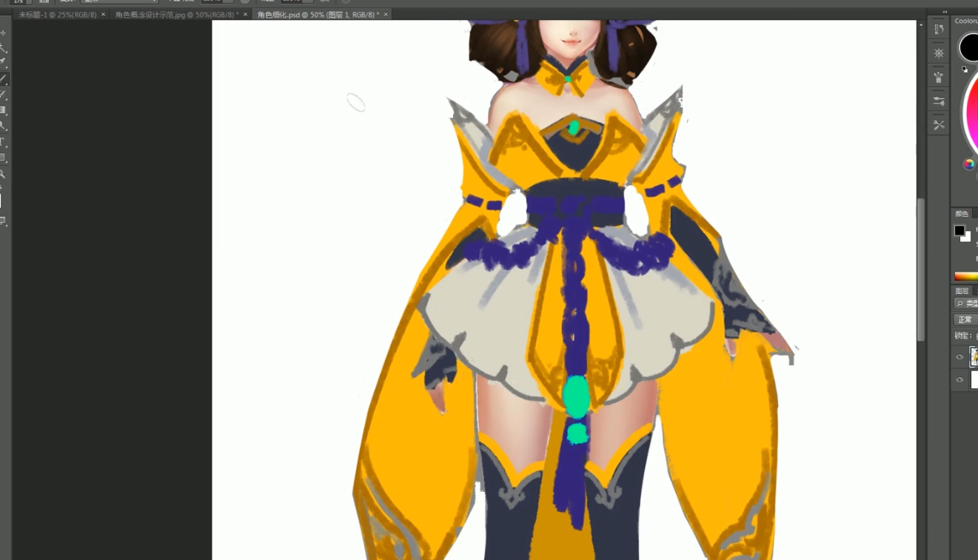Close the 角色概念设计示范.jpg document tab
The height and width of the screenshot is (560, 978).
[246, 15]
